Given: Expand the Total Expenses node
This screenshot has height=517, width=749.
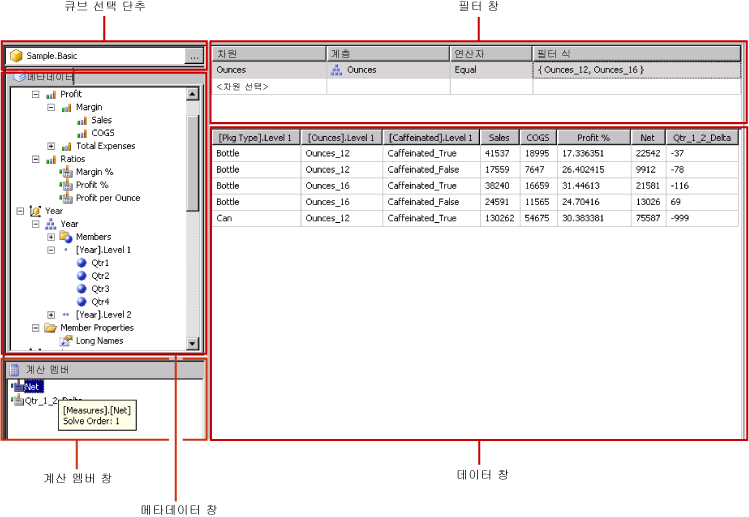Looking at the screenshot, I should (51, 146).
